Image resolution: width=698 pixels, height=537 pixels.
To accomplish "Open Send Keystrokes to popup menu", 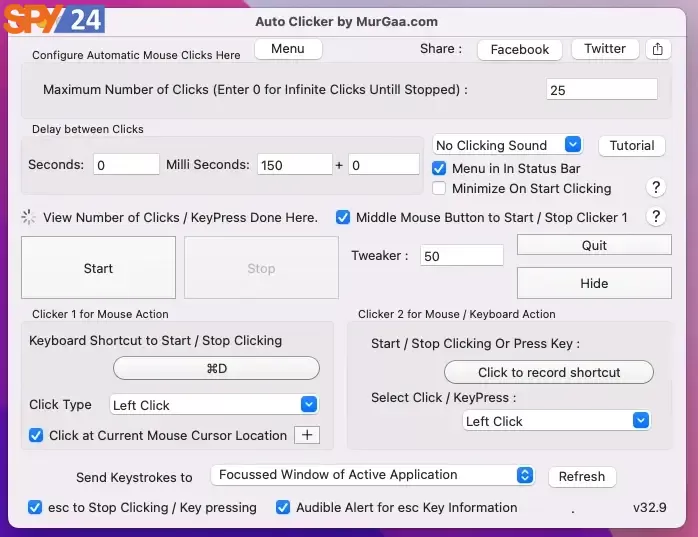I will (373, 475).
